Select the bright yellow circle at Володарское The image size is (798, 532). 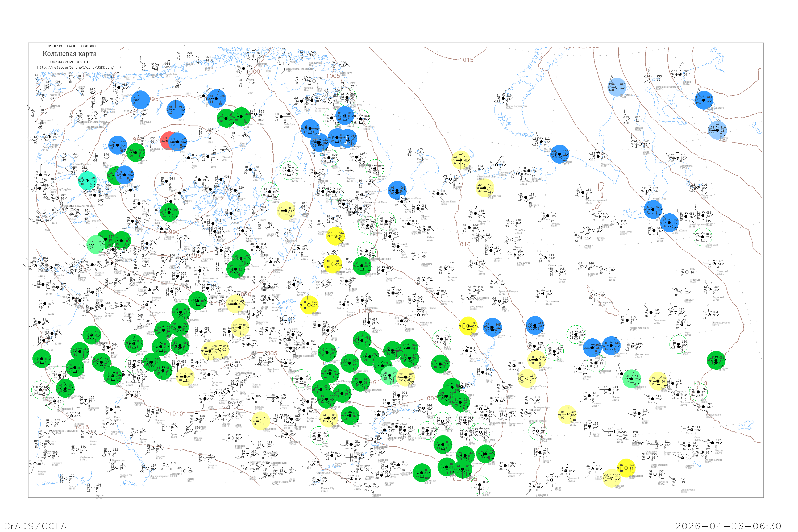(x=626, y=468)
